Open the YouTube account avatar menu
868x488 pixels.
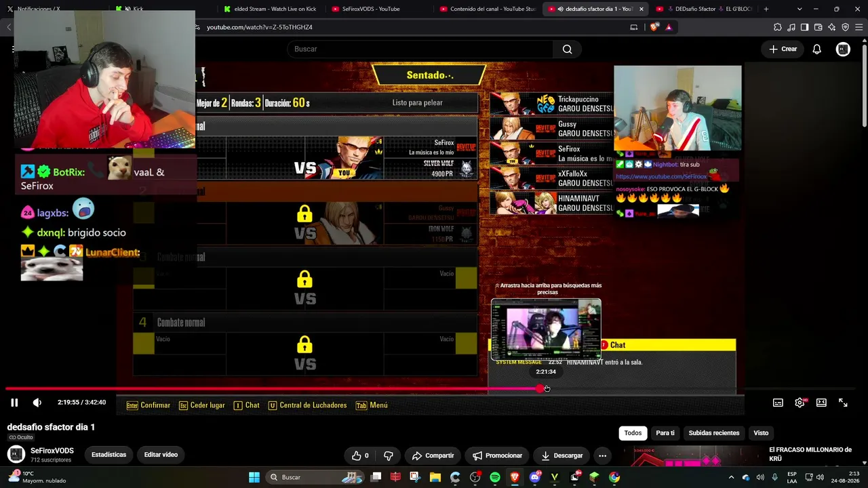(843, 49)
